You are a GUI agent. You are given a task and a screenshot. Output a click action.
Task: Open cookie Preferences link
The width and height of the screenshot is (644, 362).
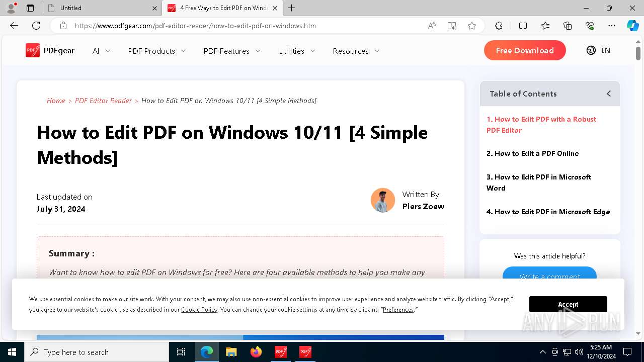pos(398,310)
